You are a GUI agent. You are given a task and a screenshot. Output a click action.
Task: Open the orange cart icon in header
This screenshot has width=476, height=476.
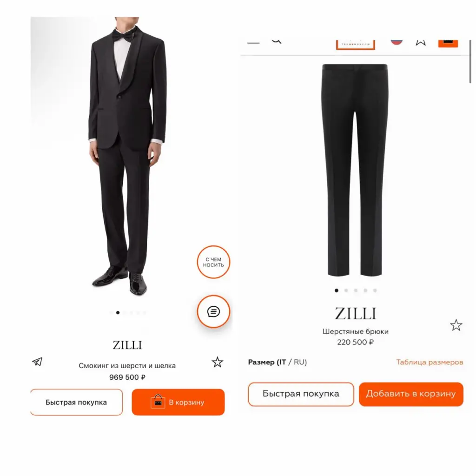coord(448,43)
